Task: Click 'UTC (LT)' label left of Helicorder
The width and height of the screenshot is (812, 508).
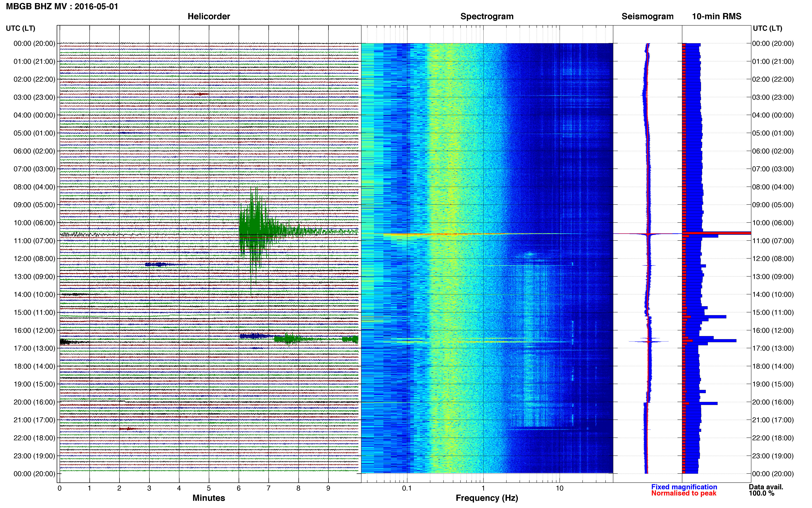Action: coord(21,28)
